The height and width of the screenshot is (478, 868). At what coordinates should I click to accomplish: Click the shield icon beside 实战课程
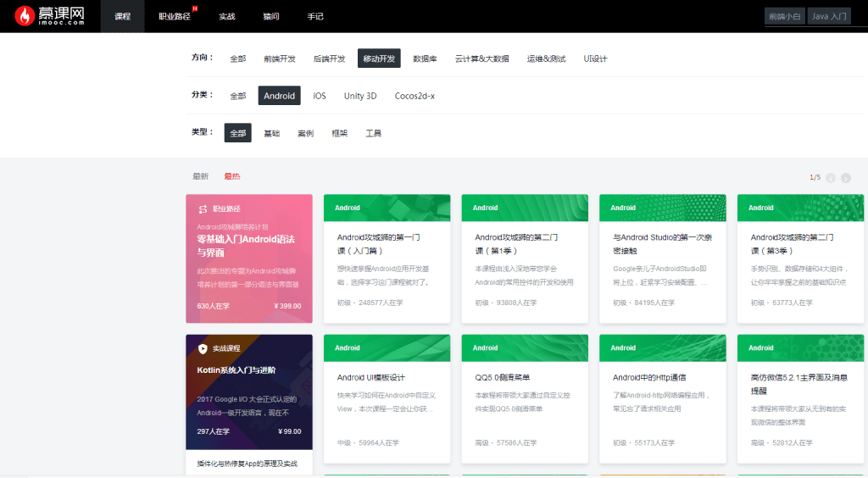203,348
